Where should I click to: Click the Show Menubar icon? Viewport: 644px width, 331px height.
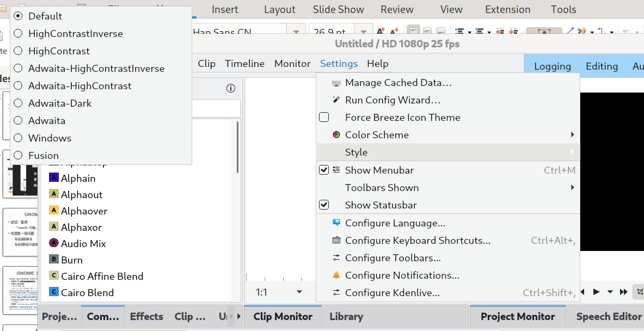(336, 170)
